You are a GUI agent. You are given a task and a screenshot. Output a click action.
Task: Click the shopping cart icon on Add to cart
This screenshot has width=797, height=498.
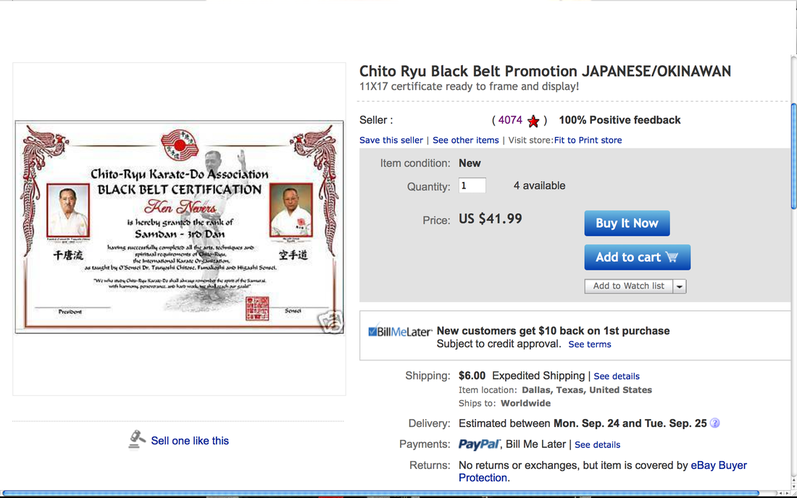coord(671,257)
